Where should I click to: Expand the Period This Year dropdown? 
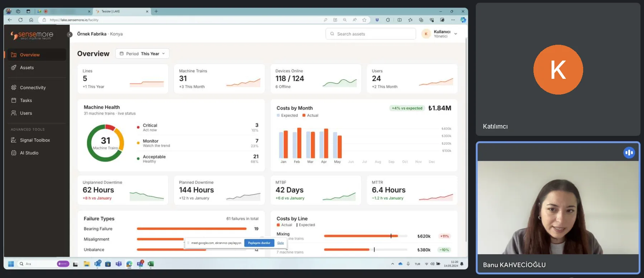(142, 54)
